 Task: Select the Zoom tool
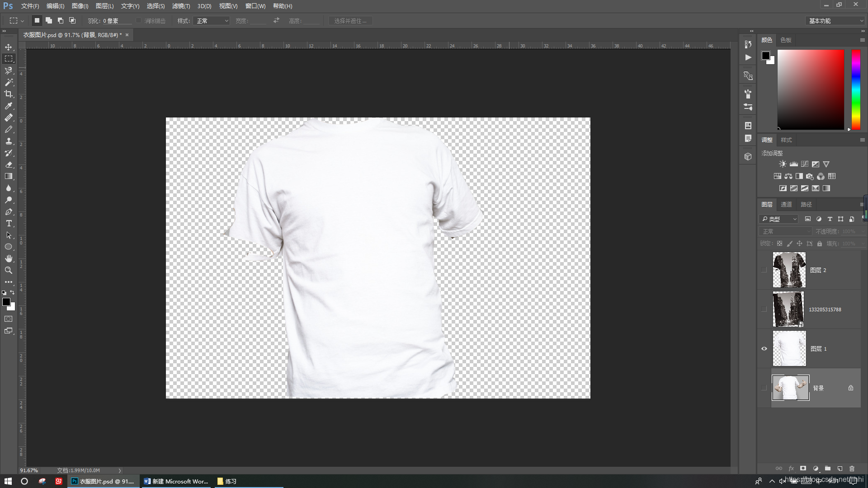pyautogui.click(x=9, y=270)
